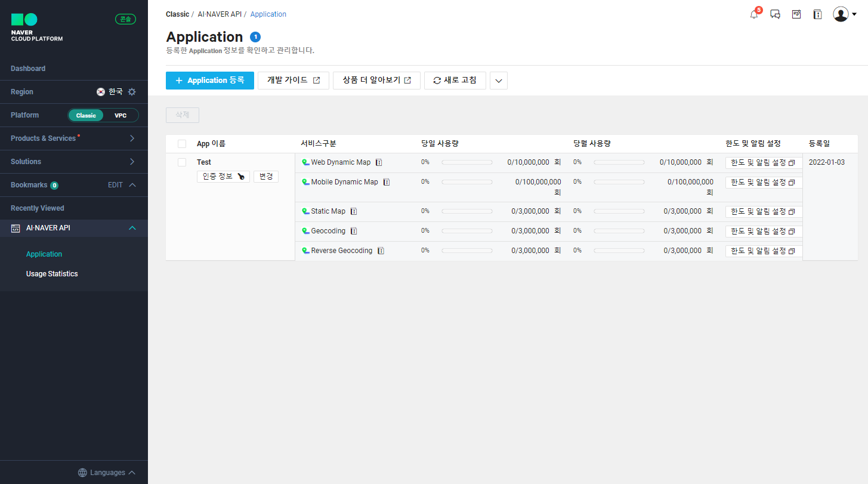This screenshot has width=868, height=484.
Task: Click the Test app name
Action: (x=204, y=162)
